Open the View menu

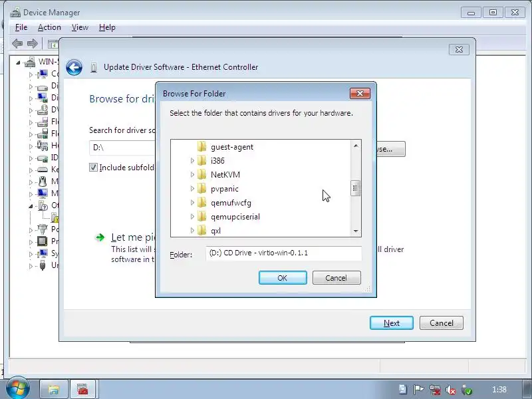(80, 27)
